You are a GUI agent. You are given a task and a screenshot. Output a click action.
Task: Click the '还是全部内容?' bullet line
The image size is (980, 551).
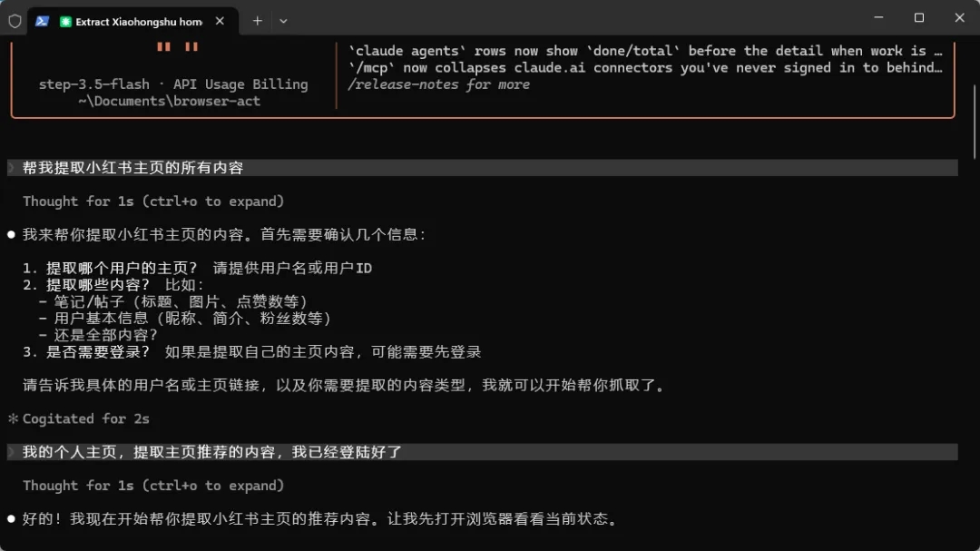[97, 335]
